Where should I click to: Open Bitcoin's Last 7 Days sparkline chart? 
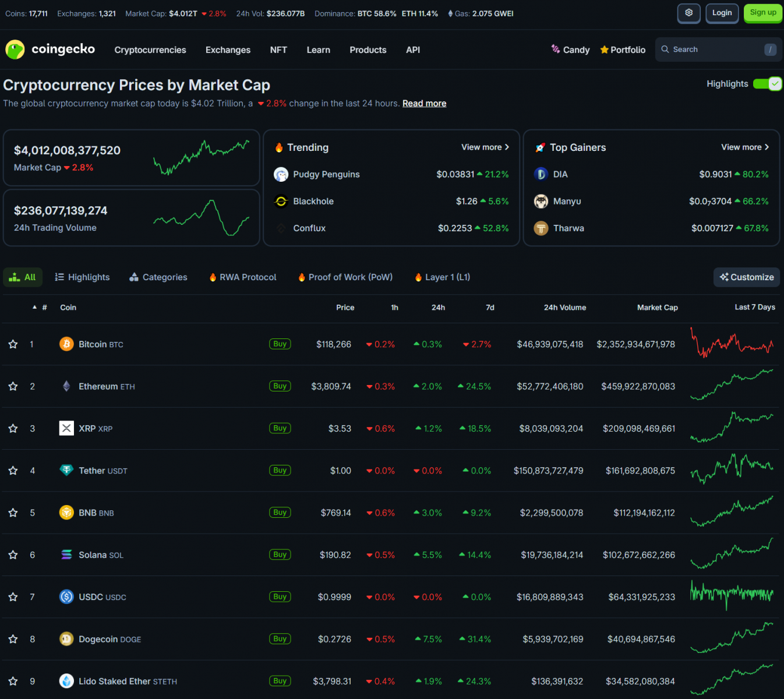tap(732, 344)
